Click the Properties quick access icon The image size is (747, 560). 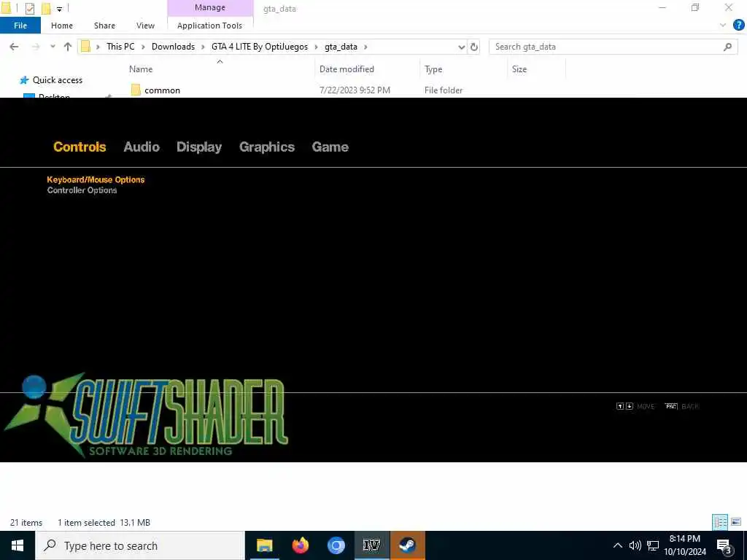point(29,8)
